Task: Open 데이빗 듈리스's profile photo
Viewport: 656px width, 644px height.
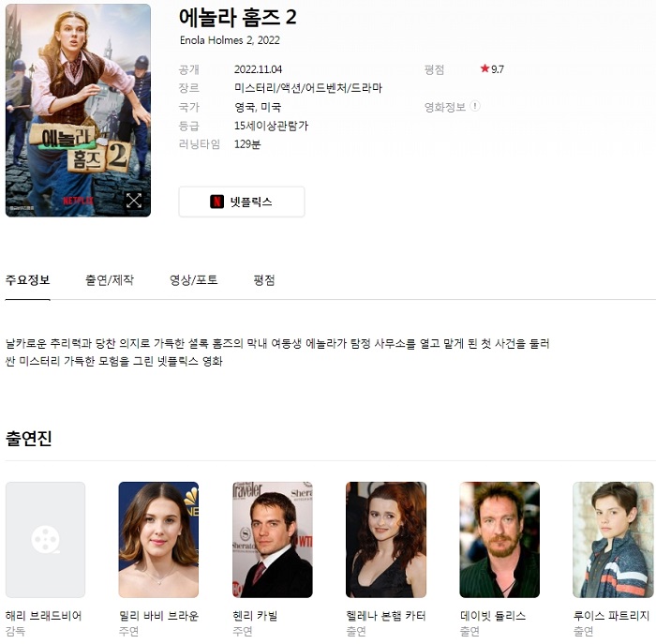Action: pyautogui.click(x=499, y=540)
